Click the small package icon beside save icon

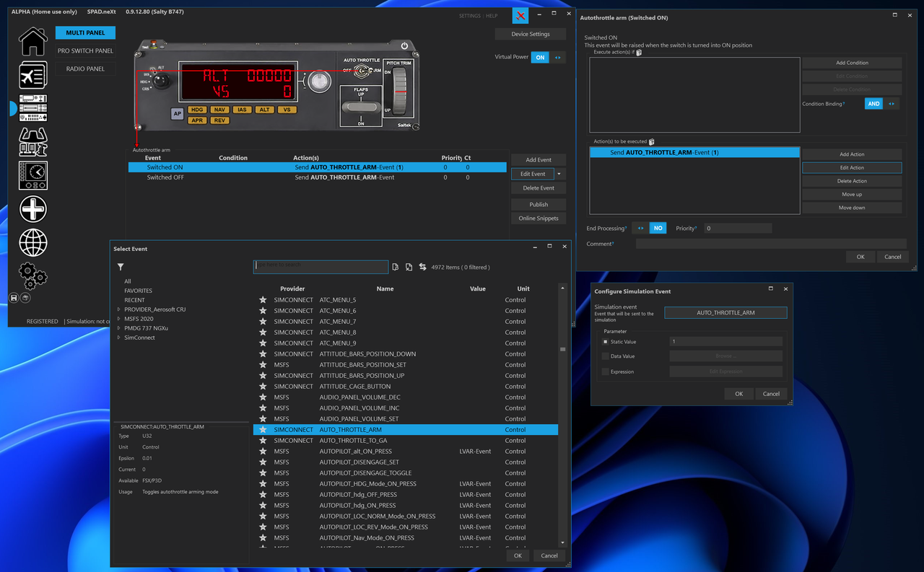25,297
